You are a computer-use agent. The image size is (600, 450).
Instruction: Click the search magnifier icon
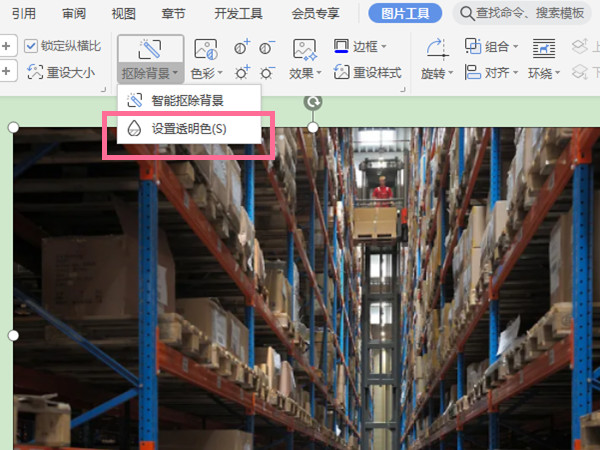click(x=467, y=14)
